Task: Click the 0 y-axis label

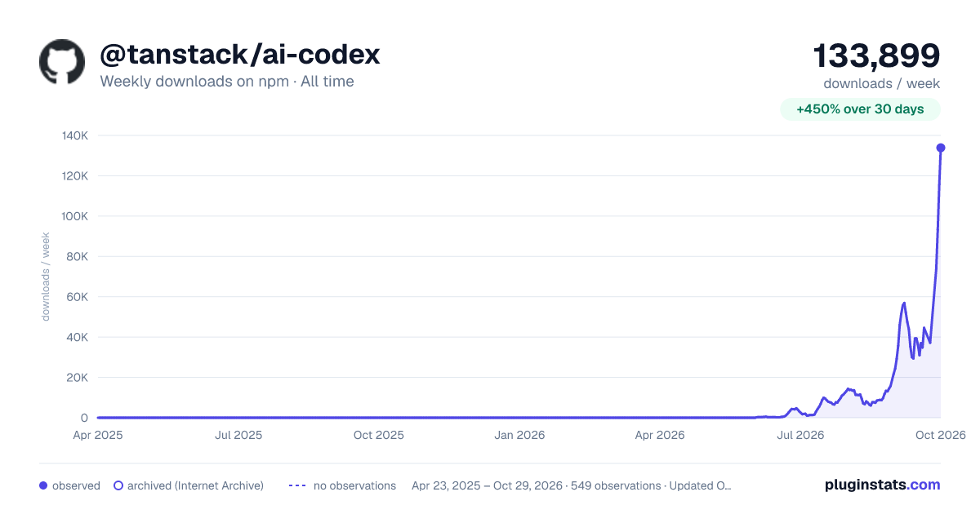Action: [x=84, y=418]
